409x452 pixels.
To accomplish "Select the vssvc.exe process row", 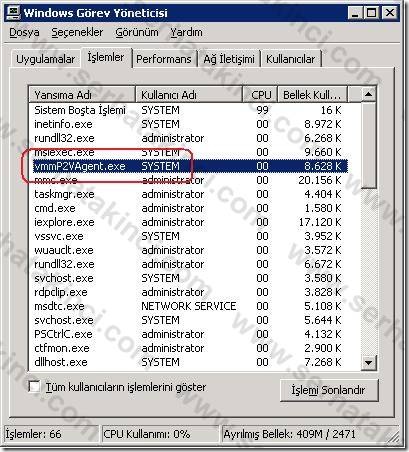I will pos(188,236).
